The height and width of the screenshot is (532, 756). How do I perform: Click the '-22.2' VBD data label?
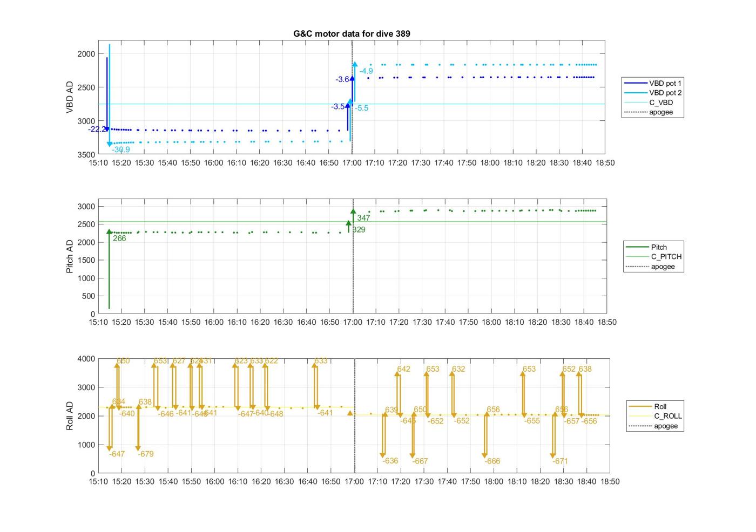97,129
